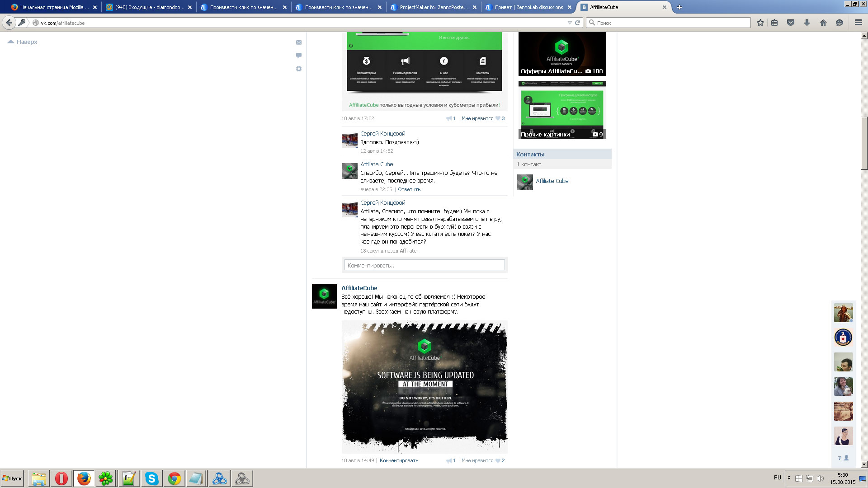
Task: Open the CIA logo friend avatar in chat sidebar
Action: point(843,337)
